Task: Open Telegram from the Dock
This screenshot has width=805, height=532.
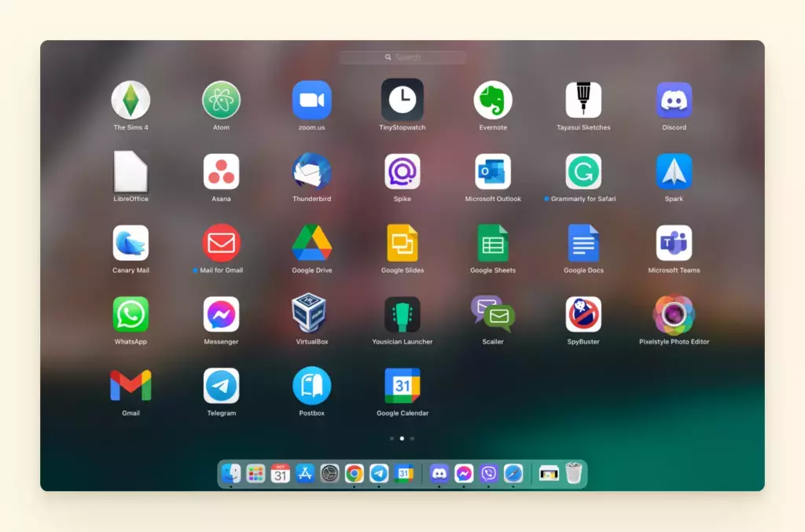Action: 379,474
